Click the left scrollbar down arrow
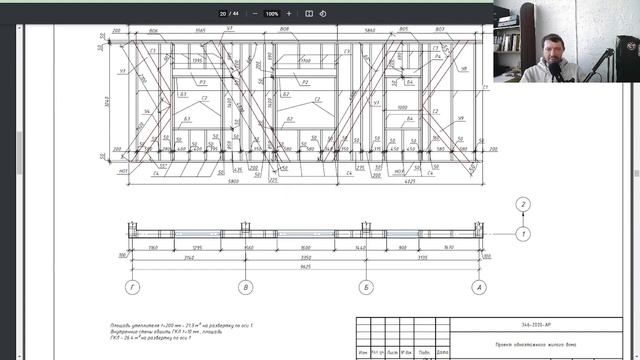 pyautogui.click(x=19, y=357)
